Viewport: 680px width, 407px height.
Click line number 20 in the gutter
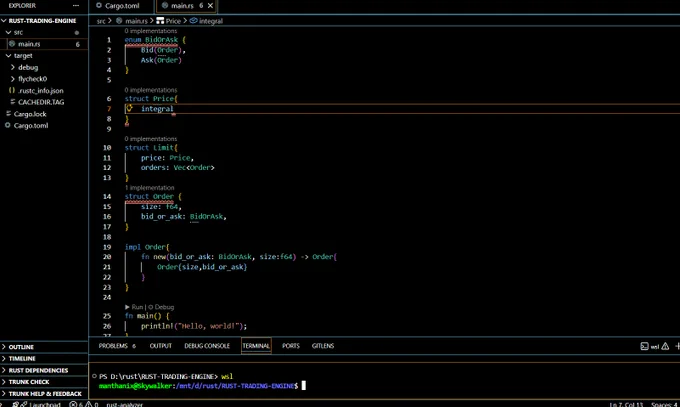[107, 256]
